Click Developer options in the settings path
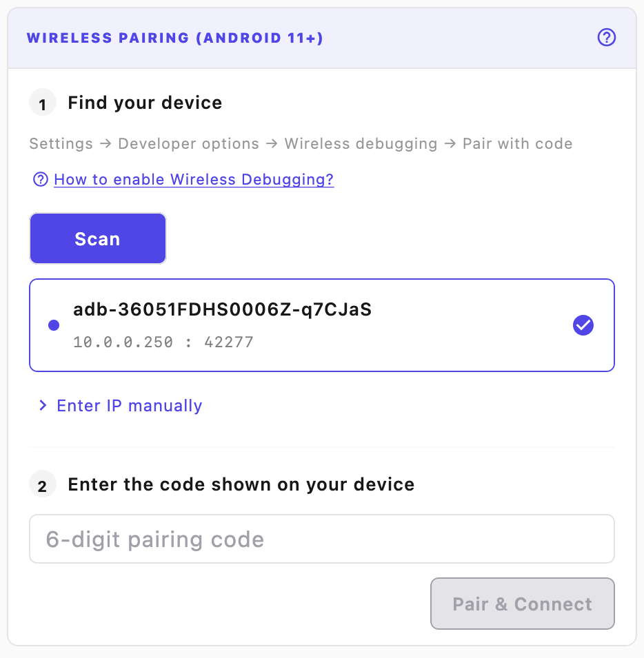 click(x=188, y=143)
